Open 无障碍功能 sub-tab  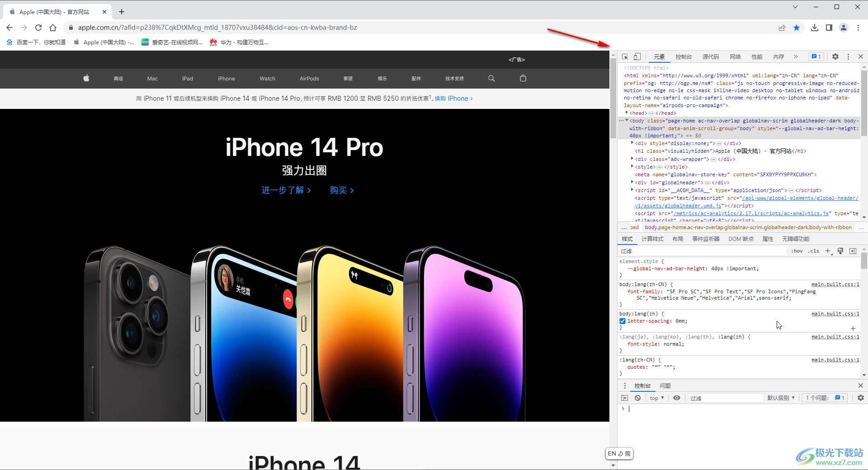(x=796, y=239)
